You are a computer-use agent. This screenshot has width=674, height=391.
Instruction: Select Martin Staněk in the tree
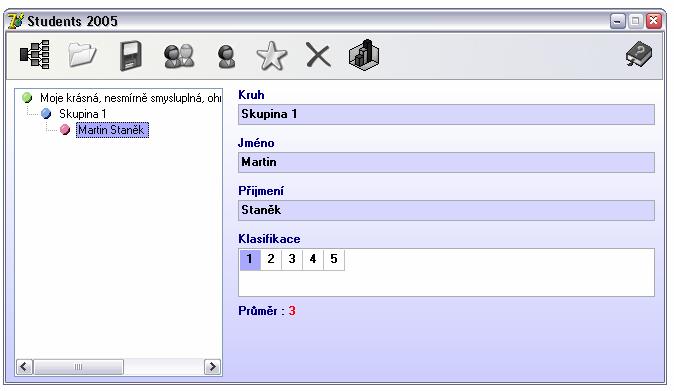112,130
